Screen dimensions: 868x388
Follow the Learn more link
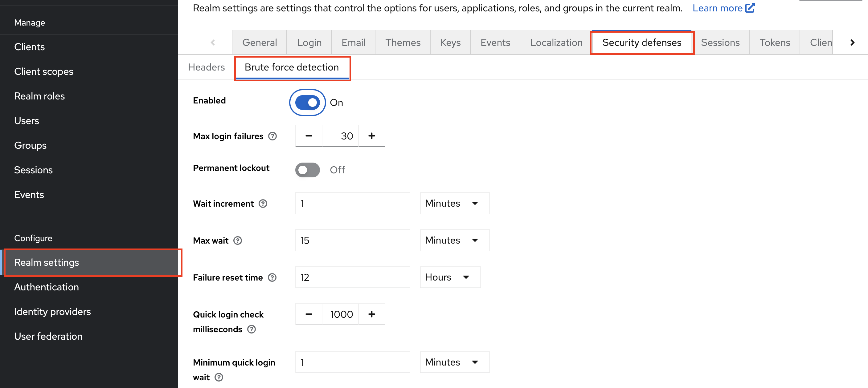(723, 8)
